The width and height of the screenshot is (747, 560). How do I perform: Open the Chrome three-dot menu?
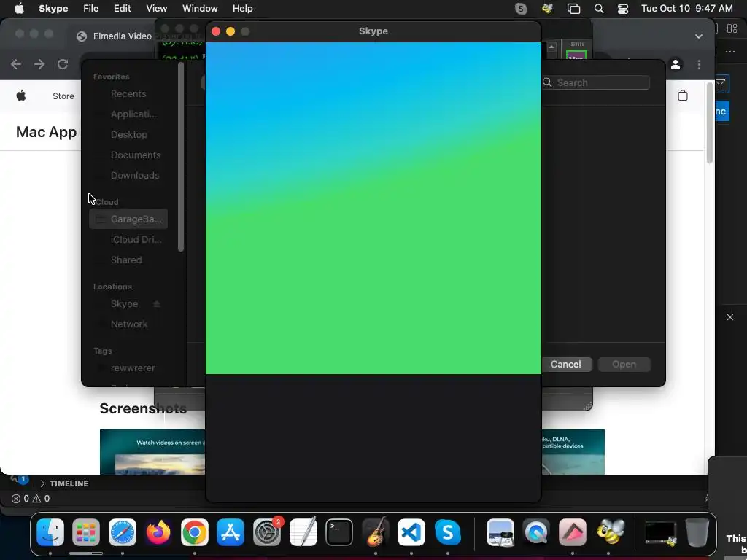click(x=699, y=64)
